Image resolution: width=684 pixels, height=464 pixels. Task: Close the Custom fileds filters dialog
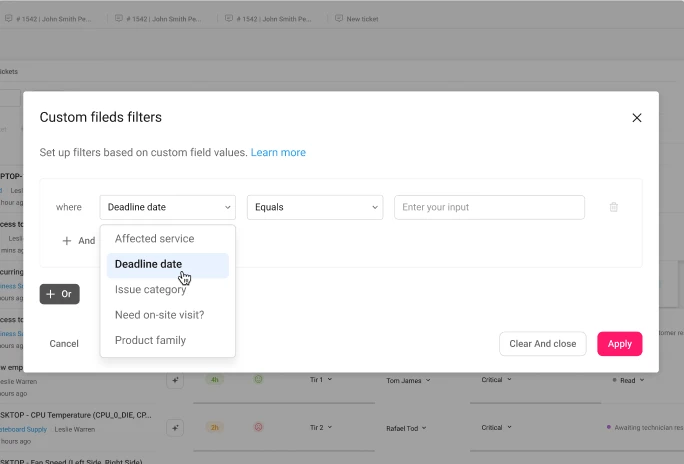tap(636, 118)
